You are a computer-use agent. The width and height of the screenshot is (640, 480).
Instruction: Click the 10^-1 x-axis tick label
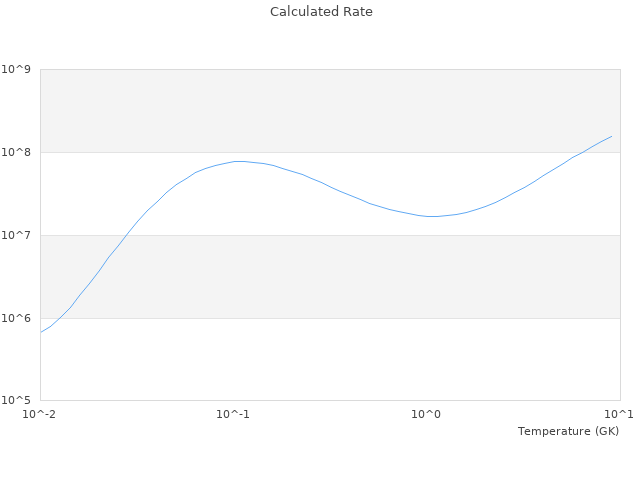(233, 414)
